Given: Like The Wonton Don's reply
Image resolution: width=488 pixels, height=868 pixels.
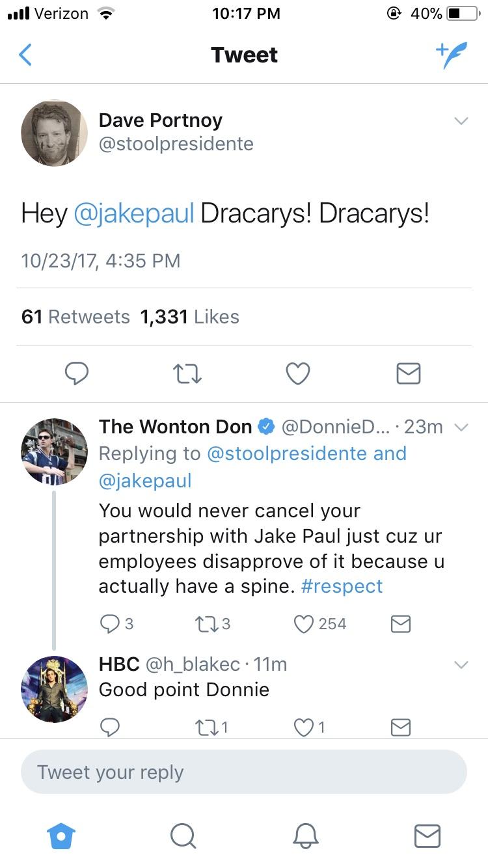Looking at the screenshot, I should (x=303, y=623).
